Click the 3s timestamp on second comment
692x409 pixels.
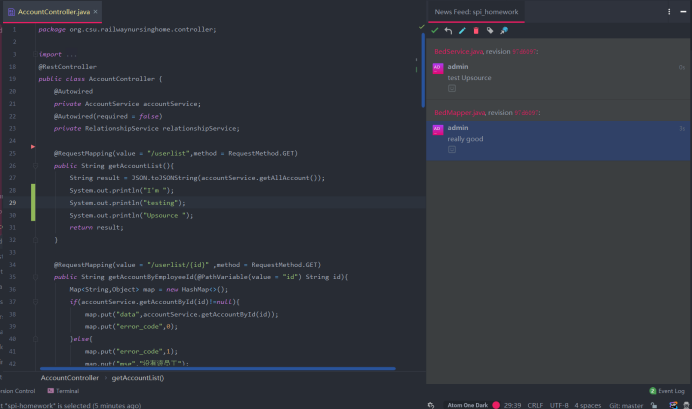(x=682, y=128)
